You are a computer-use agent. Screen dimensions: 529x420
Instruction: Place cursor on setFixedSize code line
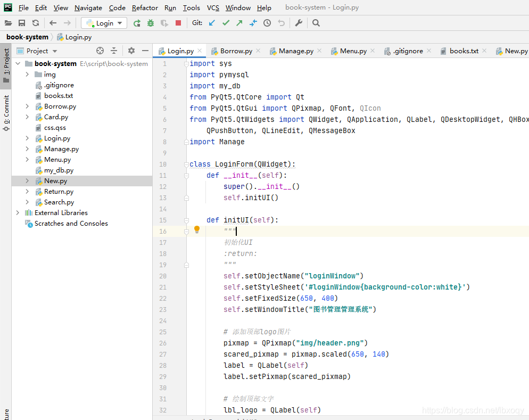(x=280, y=298)
